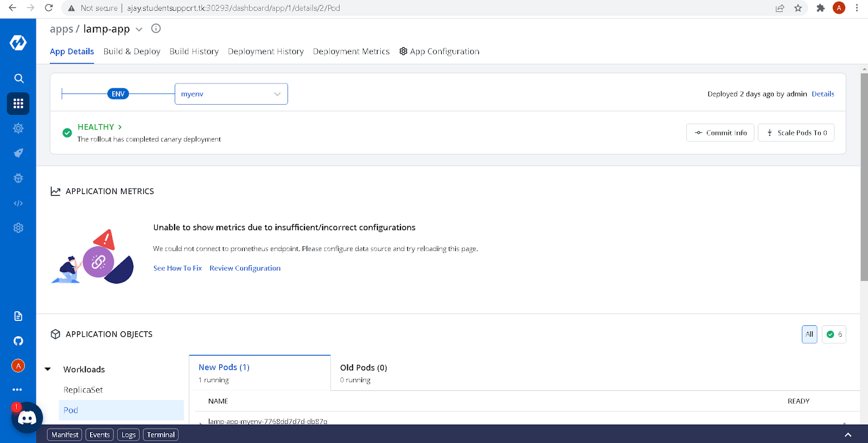Click the Commit Info button
The width and height of the screenshot is (868, 443).
(x=720, y=133)
